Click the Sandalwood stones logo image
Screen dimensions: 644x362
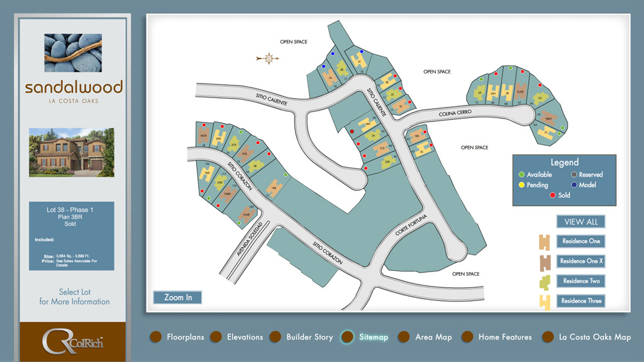73,53
